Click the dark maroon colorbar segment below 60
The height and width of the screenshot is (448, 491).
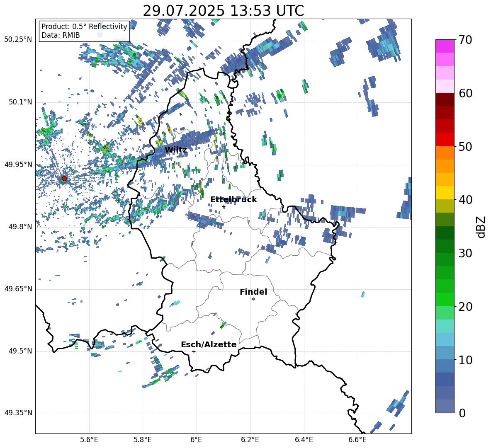pos(445,100)
